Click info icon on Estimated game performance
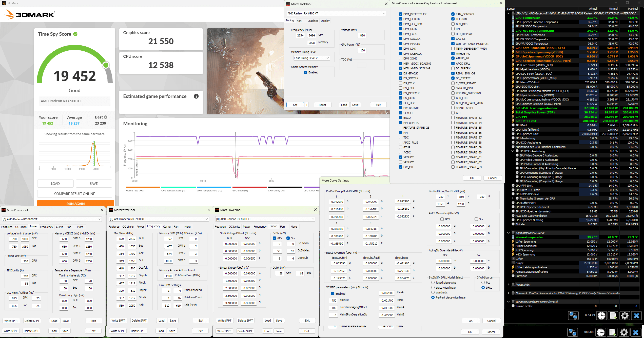Screen dimensions: 644x338 [x=196, y=96]
